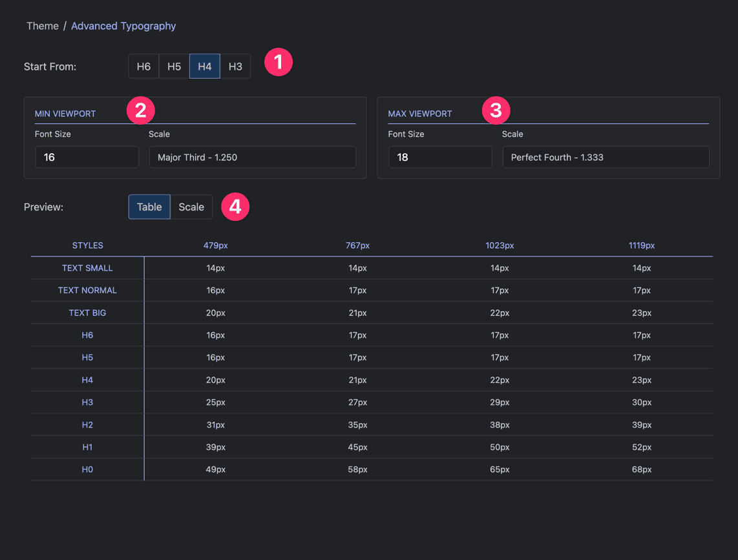The image size is (738, 560).
Task: Open the Min Viewport scale dropdown
Action: coord(252,157)
